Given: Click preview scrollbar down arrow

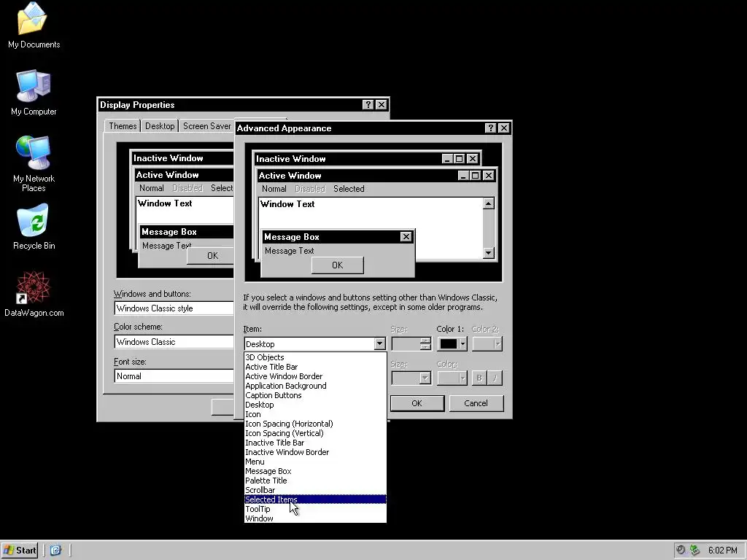Looking at the screenshot, I should click(488, 253).
